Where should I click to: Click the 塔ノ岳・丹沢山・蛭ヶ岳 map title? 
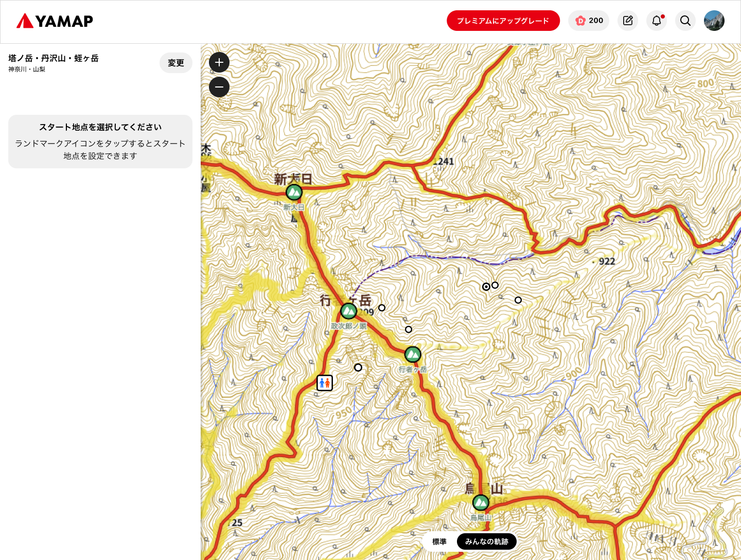(54, 58)
